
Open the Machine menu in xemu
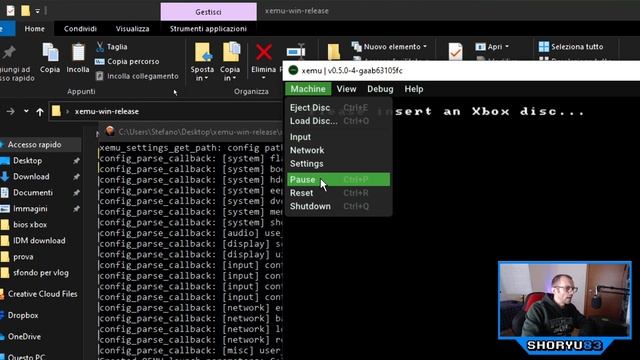[x=308, y=89]
